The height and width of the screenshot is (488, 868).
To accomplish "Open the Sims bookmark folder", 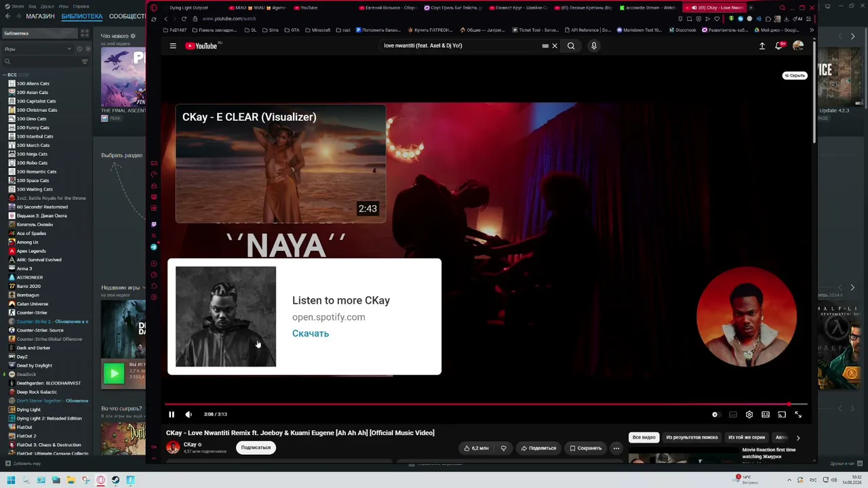I will (x=271, y=30).
